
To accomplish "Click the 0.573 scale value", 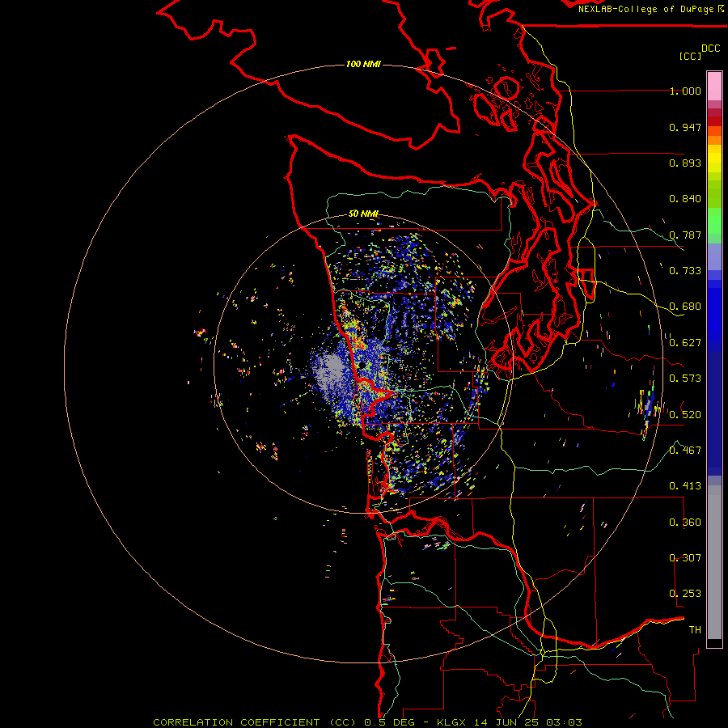I will 685,379.
